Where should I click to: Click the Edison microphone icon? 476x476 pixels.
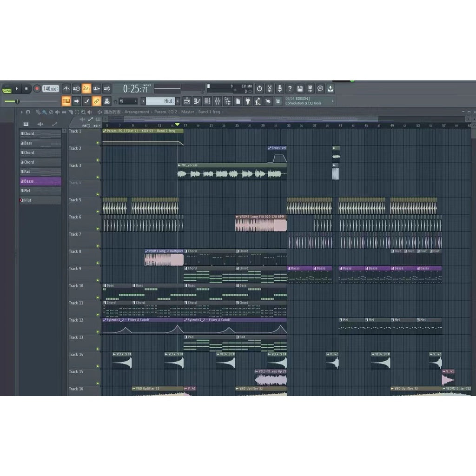tap(280, 88)
